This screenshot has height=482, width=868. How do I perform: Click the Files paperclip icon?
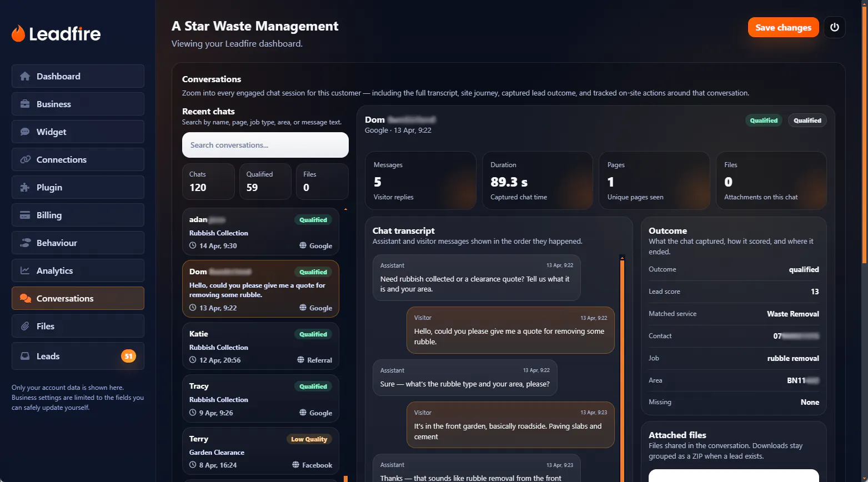point(25,326)
